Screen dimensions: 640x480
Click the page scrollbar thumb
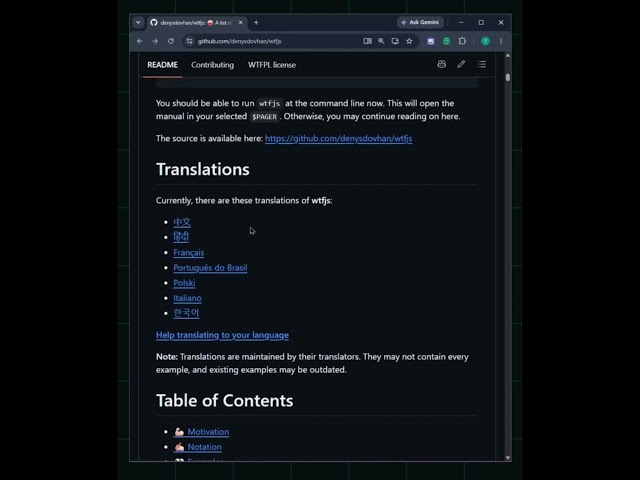click(508, 77)
